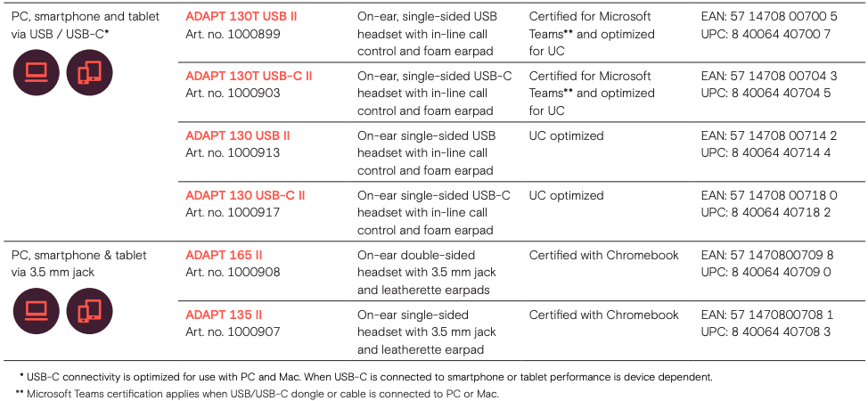Click the laptop icon in 3.5 mm jack section

click(36, 311)
